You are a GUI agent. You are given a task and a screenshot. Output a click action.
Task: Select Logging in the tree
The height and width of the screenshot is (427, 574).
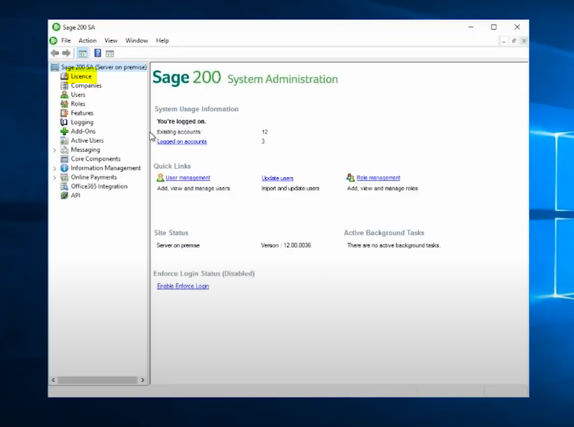pos(82,122)
